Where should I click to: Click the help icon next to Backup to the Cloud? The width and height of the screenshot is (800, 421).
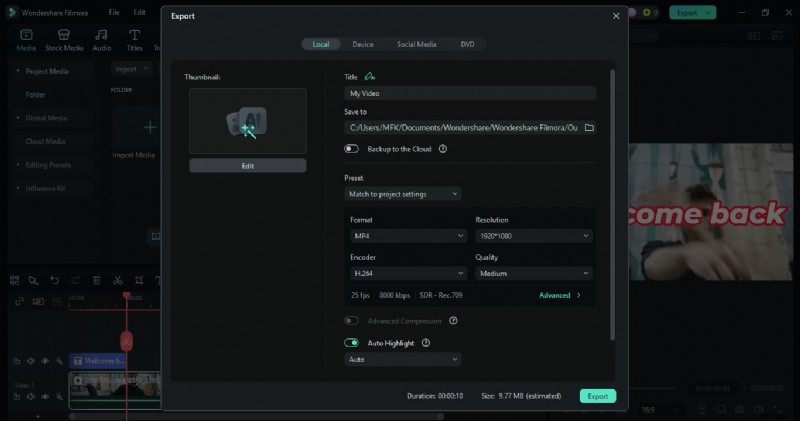pos(442,148)
